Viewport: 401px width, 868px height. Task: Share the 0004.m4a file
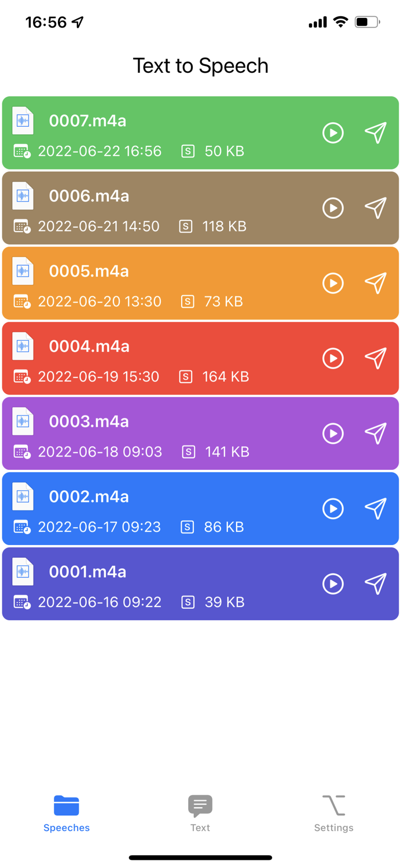(375, 358)
